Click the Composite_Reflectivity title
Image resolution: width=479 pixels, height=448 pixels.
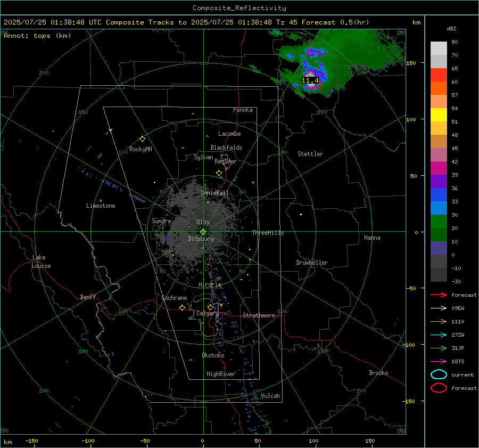click(x=240, y=8)
